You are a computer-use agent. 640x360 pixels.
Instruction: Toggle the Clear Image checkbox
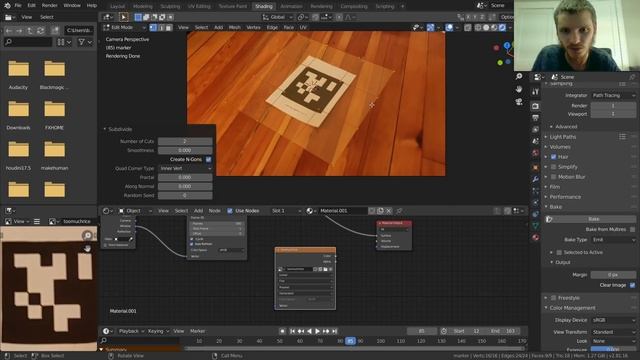[x=632, y=285]
